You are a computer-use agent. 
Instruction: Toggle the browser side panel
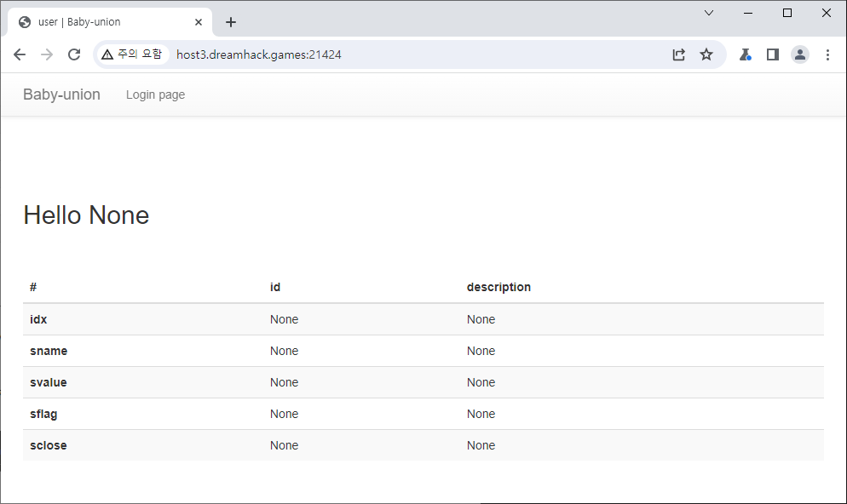(x=772, y=54)
